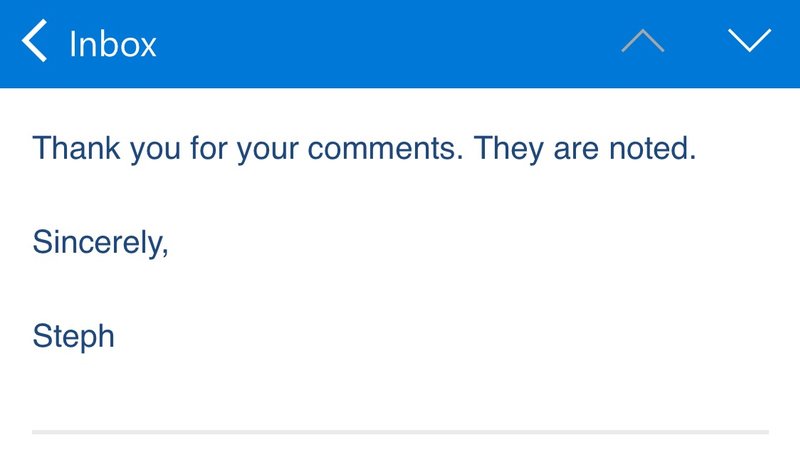This screenshot has width=800, height=450.
Task: Click the sentence "They are noted."
Action: click(x=584, y=150)
